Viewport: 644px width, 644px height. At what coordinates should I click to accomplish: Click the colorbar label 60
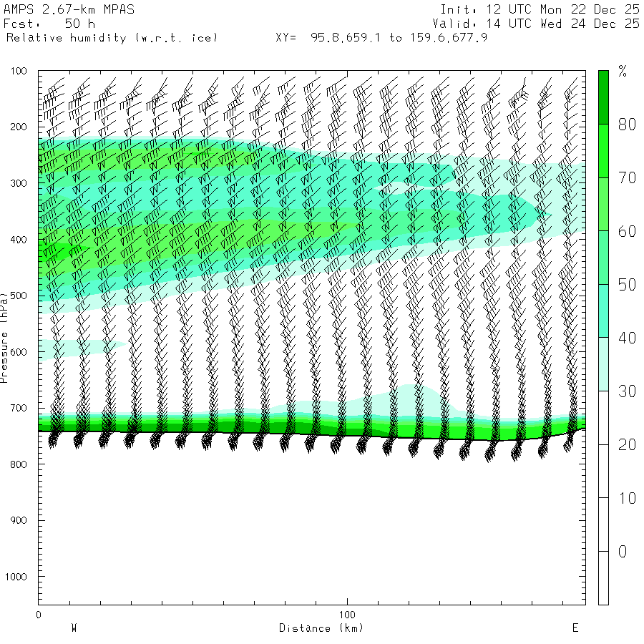tap(627, 231)
